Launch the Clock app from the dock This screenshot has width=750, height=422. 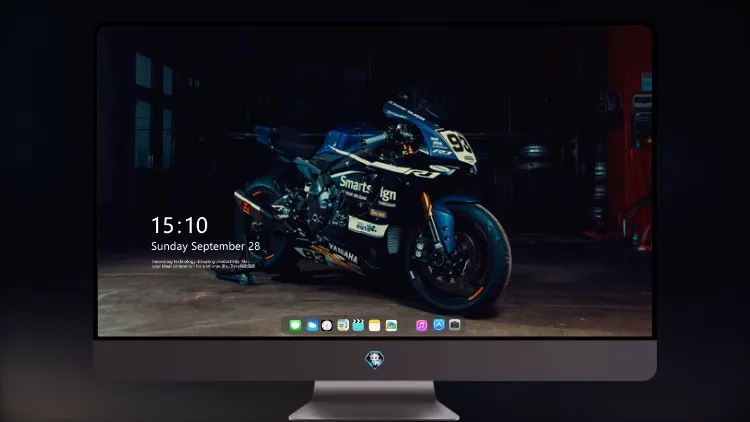tap(327, 325)
